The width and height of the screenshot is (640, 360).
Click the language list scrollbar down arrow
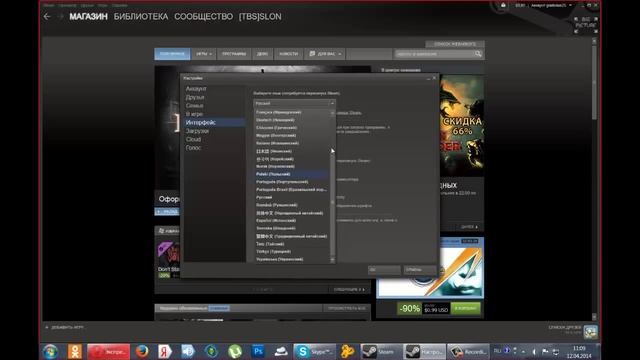332,260
